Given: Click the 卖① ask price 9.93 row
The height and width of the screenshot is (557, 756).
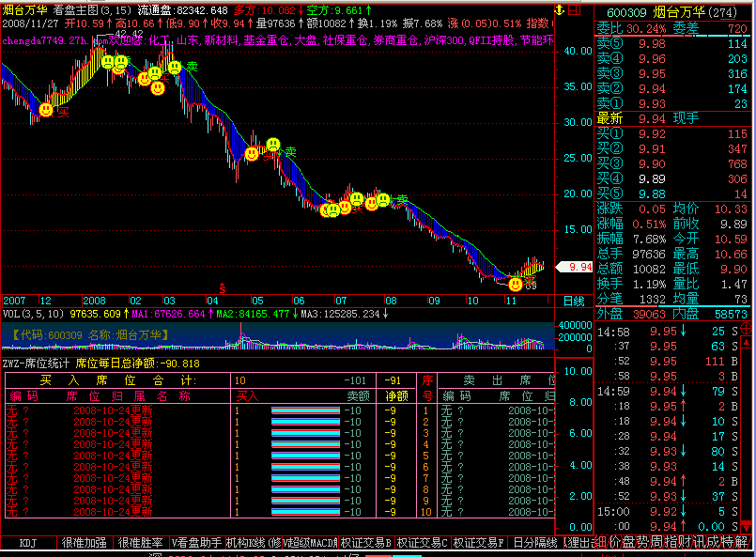Looking at the screenshot, I should pyautogui.click(x=672, y=103).
